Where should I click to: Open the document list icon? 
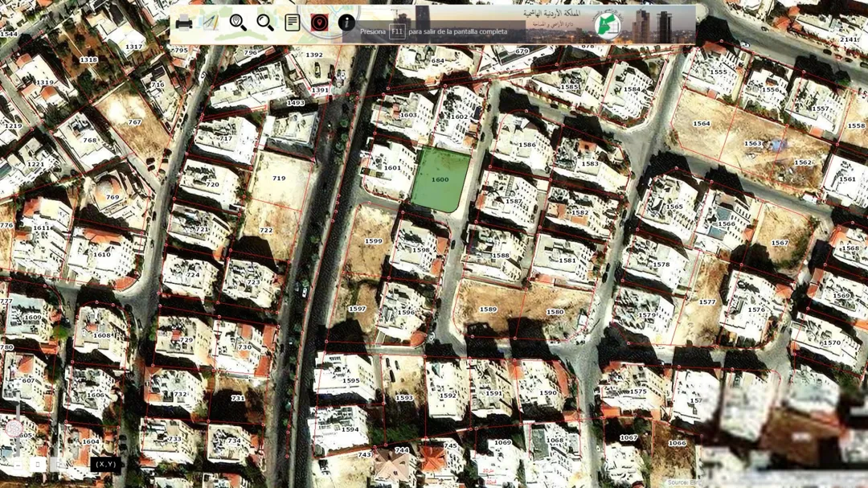pos(293,23)
